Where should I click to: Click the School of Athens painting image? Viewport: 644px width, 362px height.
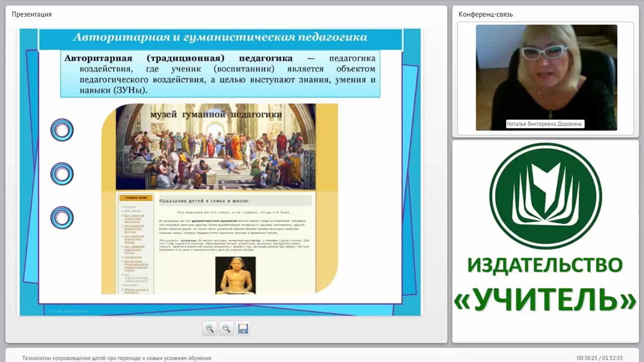(216, 147)
